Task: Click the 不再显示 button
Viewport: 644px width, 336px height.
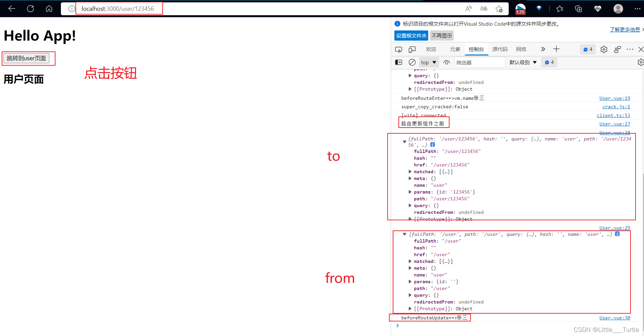Action: [442, 36]
